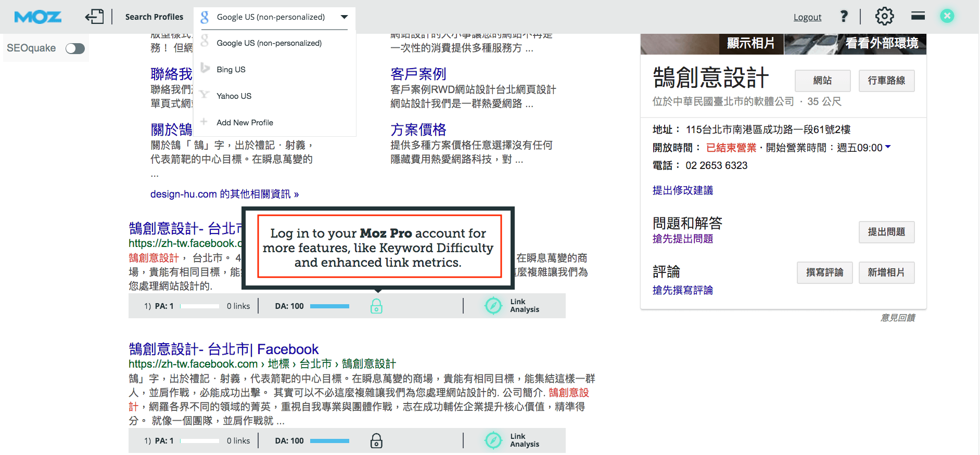This screenshot has height=455, width=980.
Task: Open the Search Profiles dropdown arrow
Action: click(x=344, y=17)
